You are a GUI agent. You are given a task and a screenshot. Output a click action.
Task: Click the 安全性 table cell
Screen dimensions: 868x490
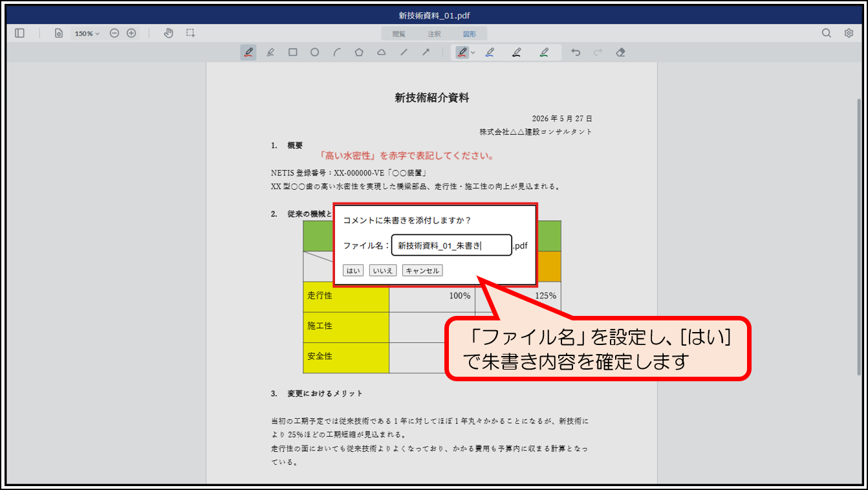tap(346, 357)
